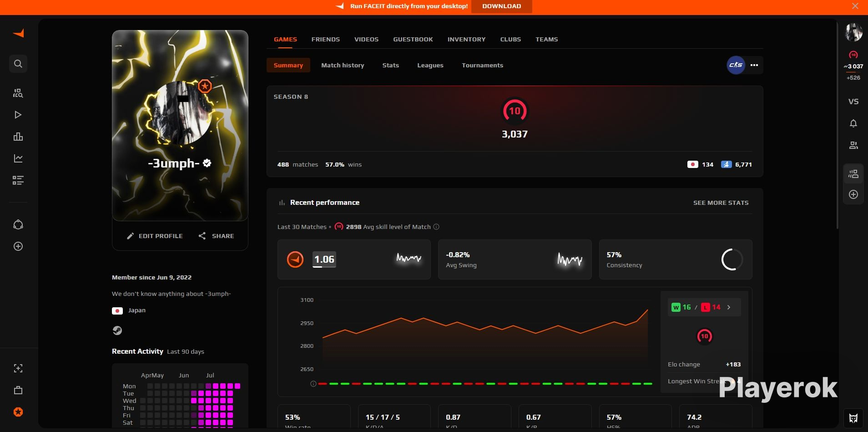Image resolution: width=868 pixels, height=432 pixels.
Task: Switch to the VIDEOS tab
Action: [x=366, y=39]
